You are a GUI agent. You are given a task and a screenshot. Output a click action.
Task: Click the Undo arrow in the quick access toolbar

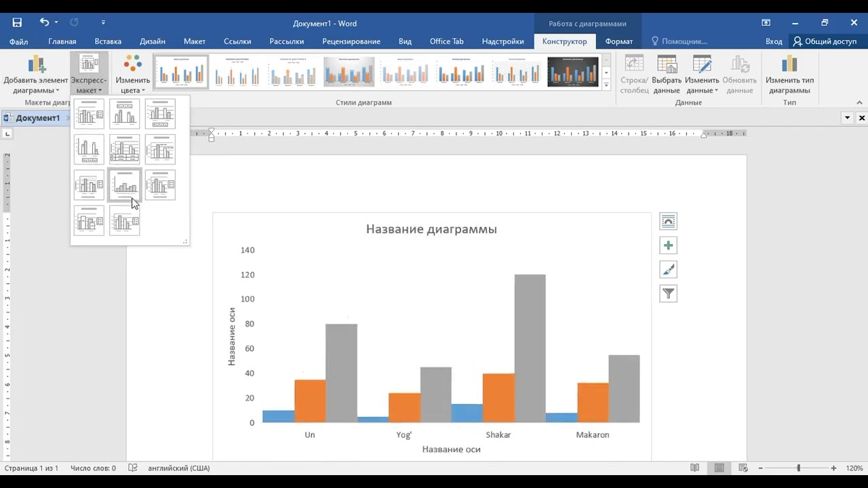[x=44, y=22]
